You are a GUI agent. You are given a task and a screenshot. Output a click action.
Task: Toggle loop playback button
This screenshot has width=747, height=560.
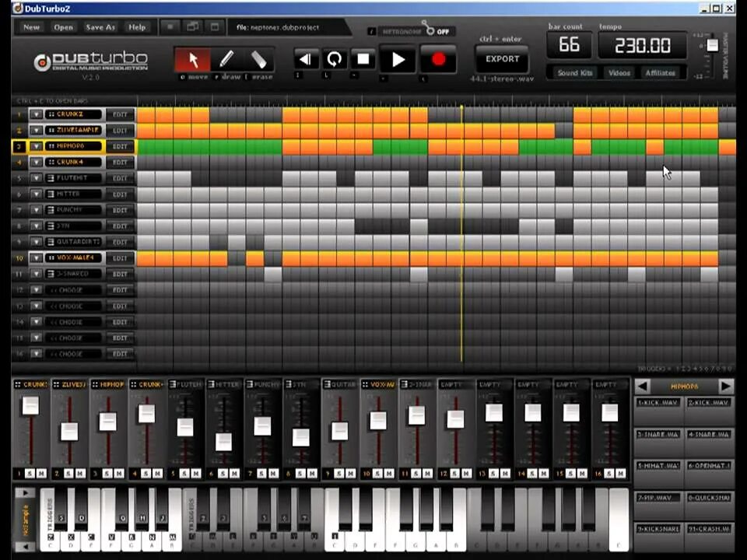pos(335,60)
